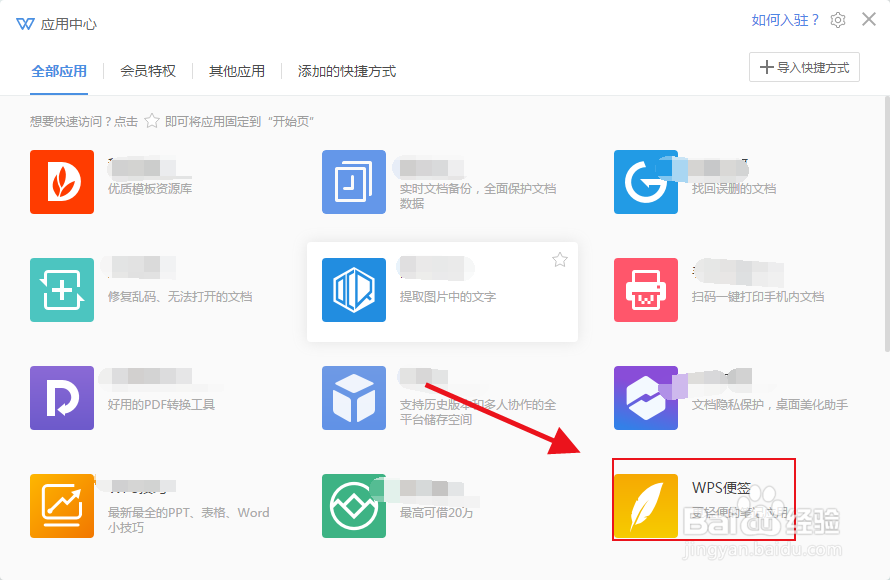890x580 pixels.
Task: Switch to the 会员特权 tab
Action: [148, 71]
